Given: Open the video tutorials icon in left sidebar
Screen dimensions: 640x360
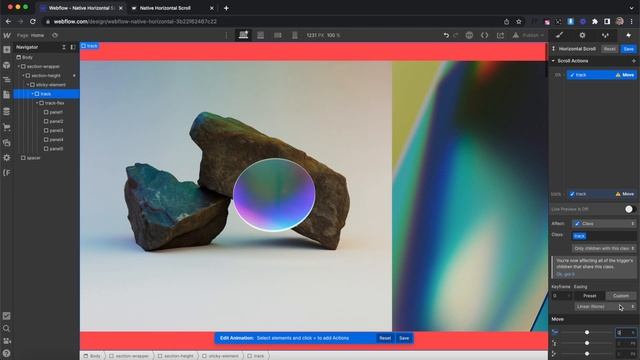Looking at the screenshot, I should click(7, 341).
